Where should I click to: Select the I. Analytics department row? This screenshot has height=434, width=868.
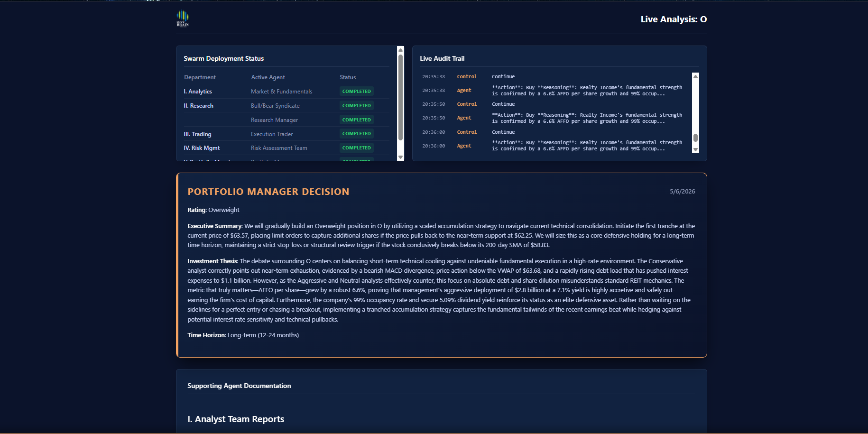[x=286, y=92]
